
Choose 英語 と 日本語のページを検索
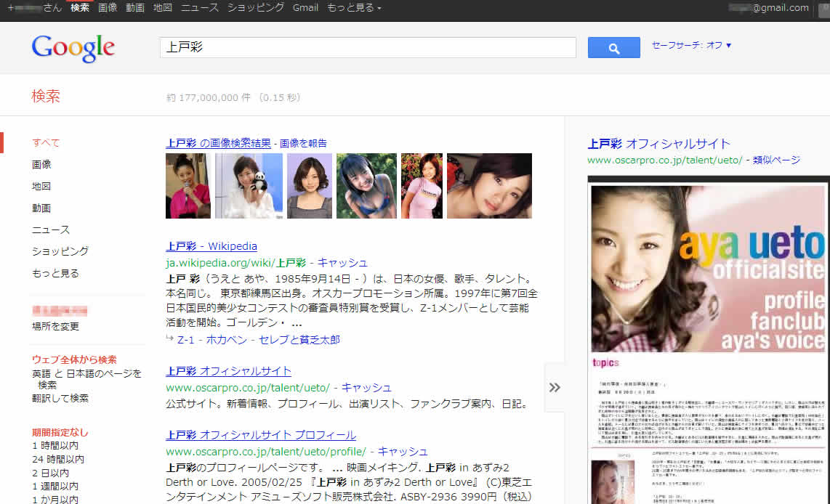pyautogui.click(x=86, y=379)
